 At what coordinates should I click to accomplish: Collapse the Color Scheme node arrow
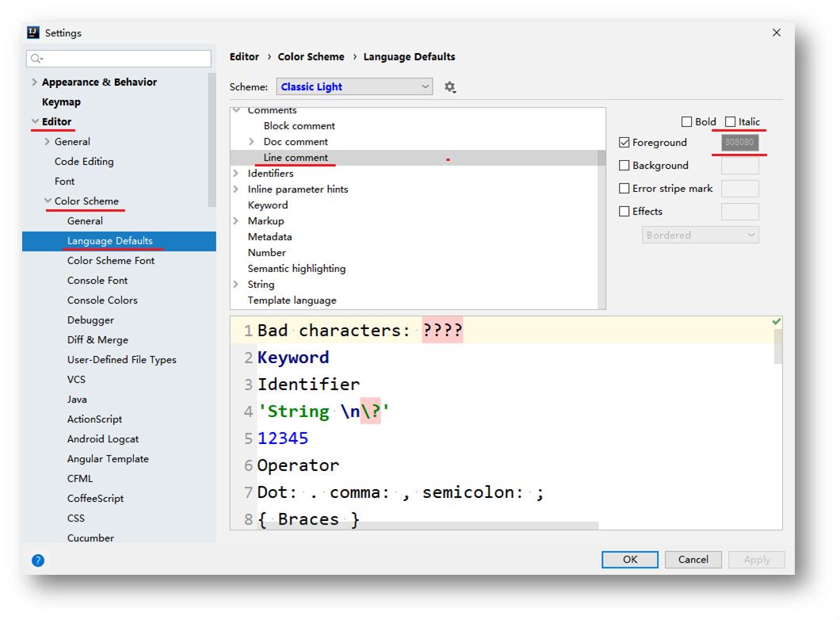coord(48,201)
